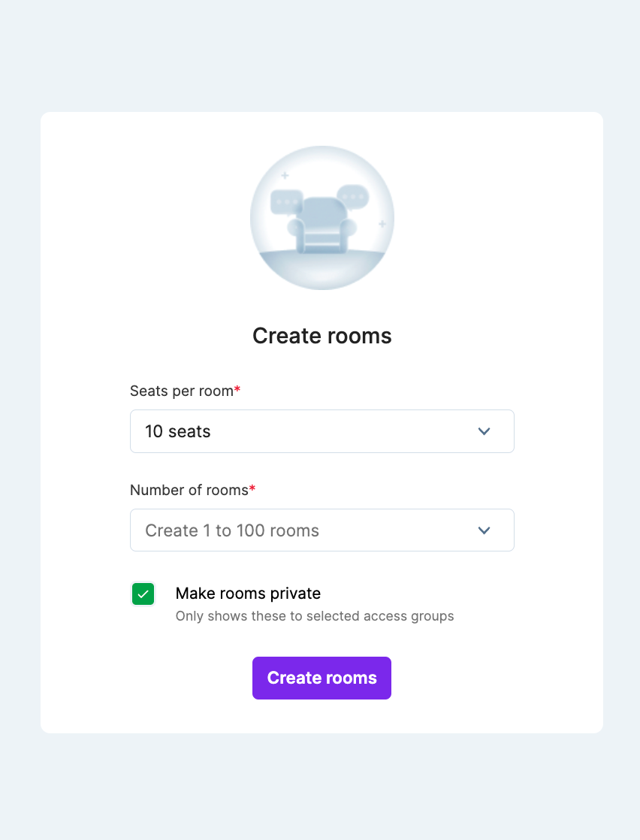Click the red asterisk beside Seats per room
Viewport: 640px width, 840px height.
(x=237, y=391)
